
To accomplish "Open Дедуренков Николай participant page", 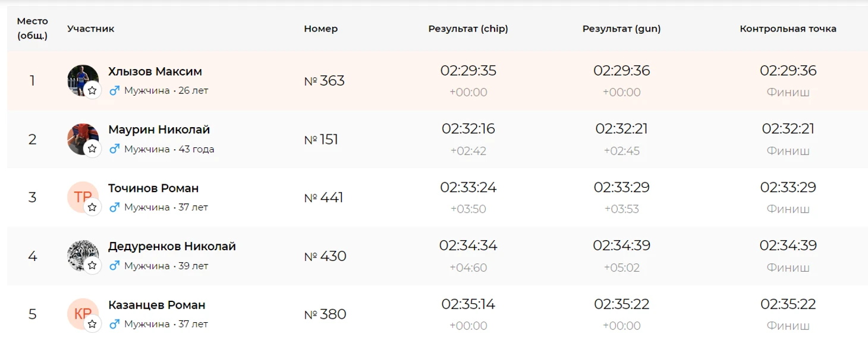I will pyautogui.click(x=172, y=247).
